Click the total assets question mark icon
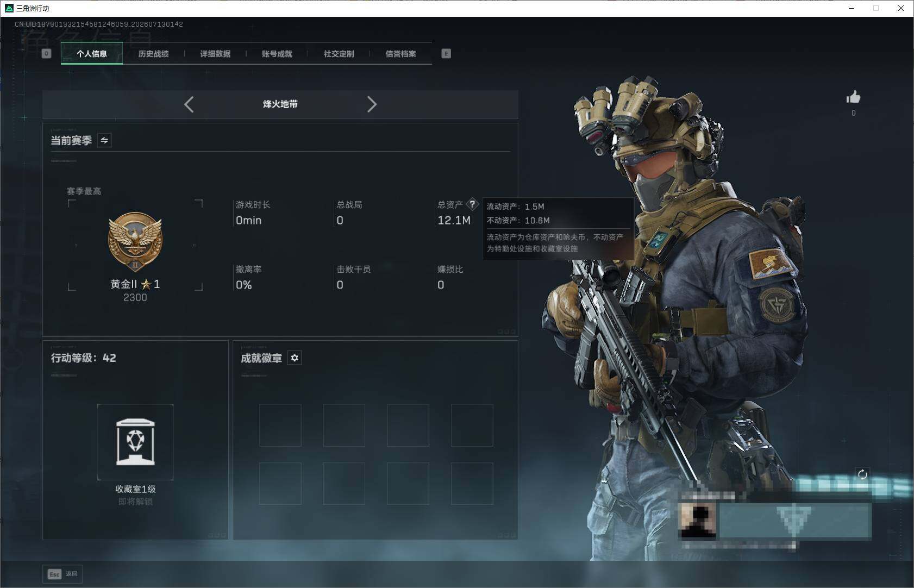The height and width of the screenshot is (588, 914). coord(472,204)
